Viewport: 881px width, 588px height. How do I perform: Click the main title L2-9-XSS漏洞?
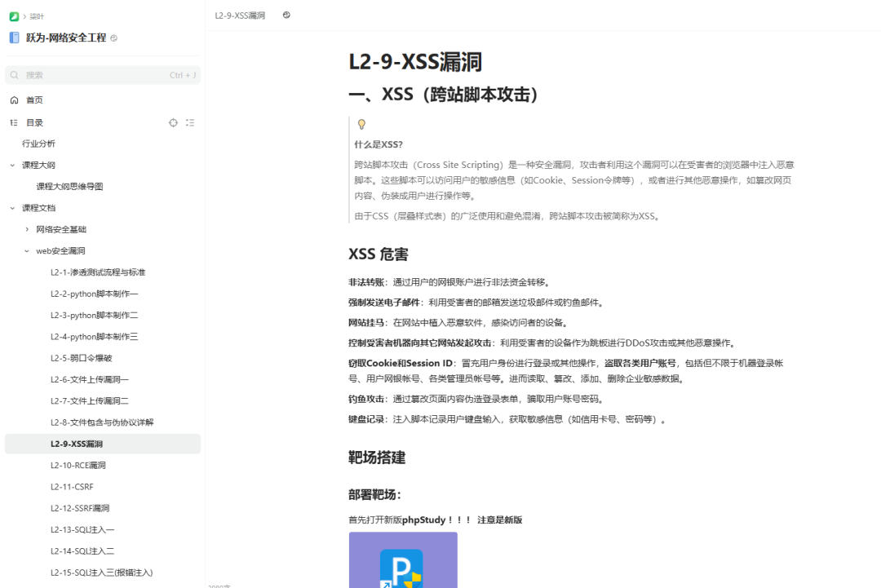(415, 61)
